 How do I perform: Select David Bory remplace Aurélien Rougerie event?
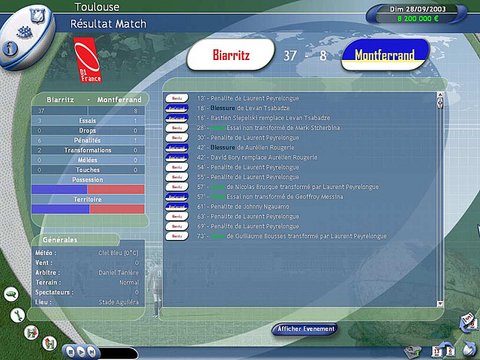257,157
